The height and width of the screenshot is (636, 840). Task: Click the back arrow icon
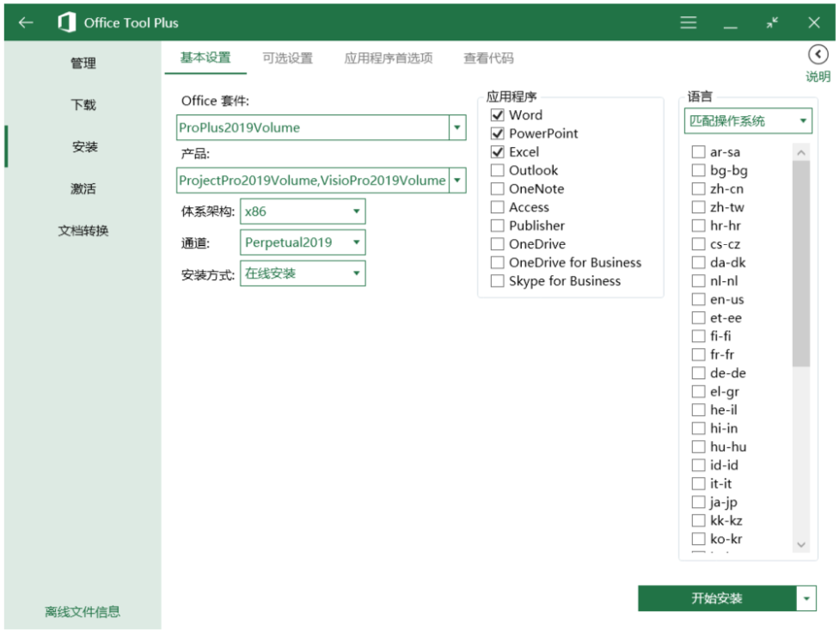click(x=26, y=23)
